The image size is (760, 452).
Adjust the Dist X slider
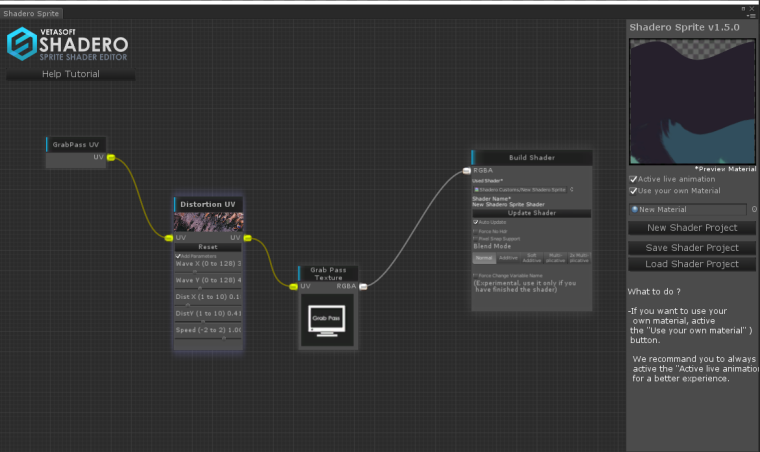tap(208, 305)
